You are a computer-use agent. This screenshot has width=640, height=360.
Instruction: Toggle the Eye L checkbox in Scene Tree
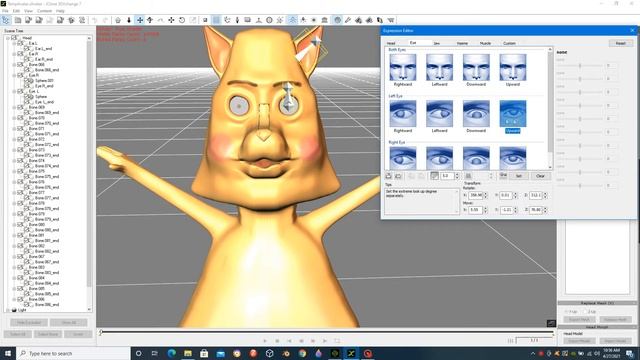pos(20,91)
